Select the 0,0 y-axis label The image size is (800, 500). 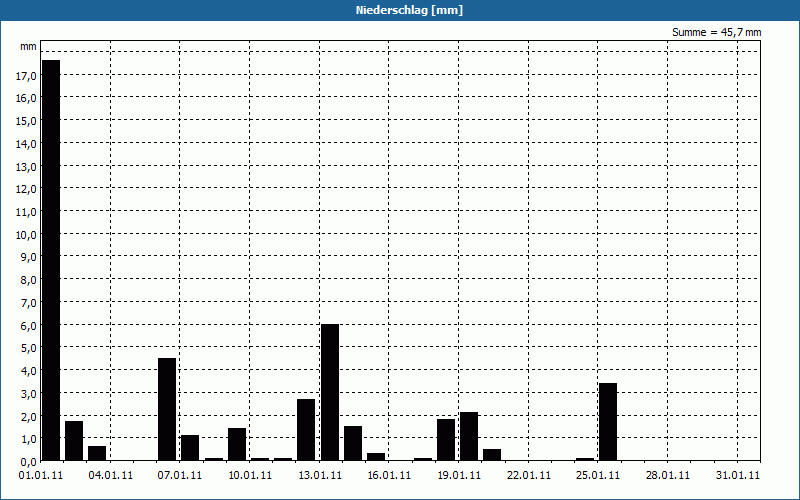tap(28, 462)
